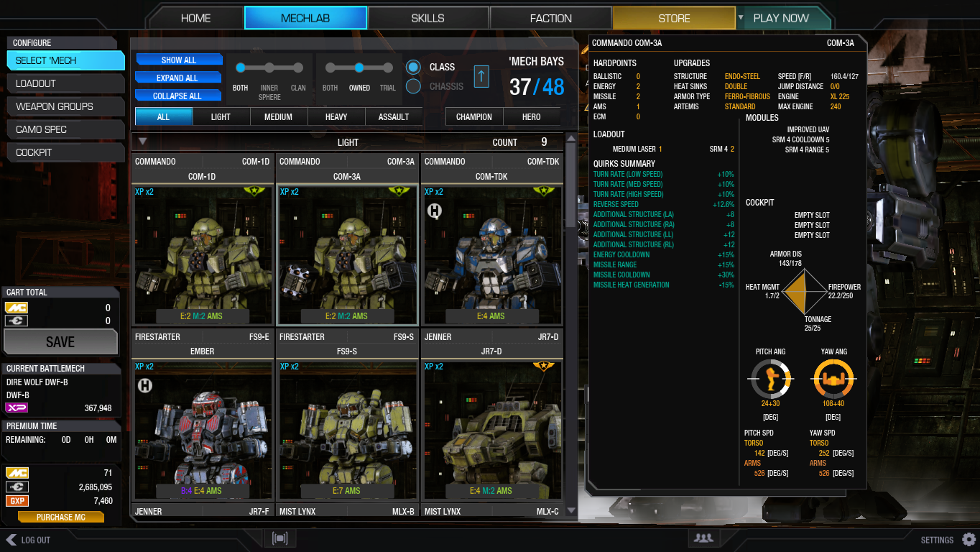This screenshot has height=552, width=980.
Task: Show the Hero mechs filter
Action: pyautogui.click(x=532, y=116)
